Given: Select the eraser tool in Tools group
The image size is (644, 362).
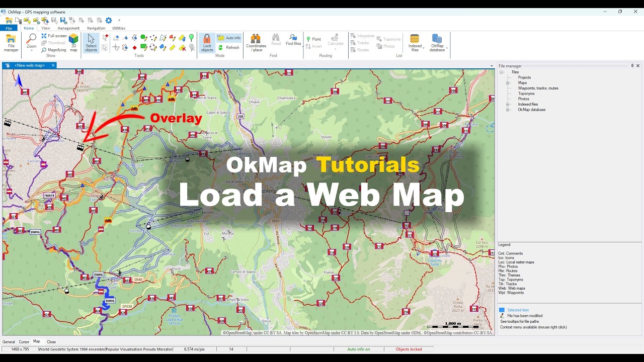Looking at the screenshot, I should point(116,38).
